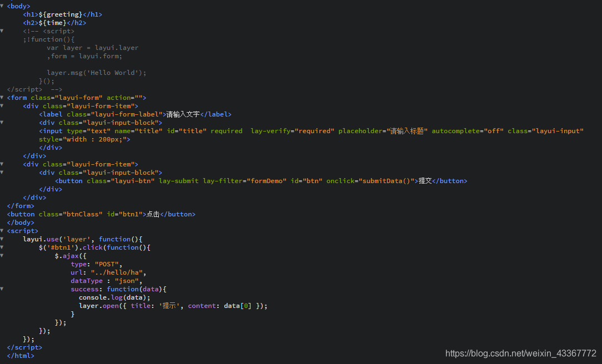Click the <h2>${time}</h2> line
This screenshot has height=364, width=602.
(x=54, y=23)
